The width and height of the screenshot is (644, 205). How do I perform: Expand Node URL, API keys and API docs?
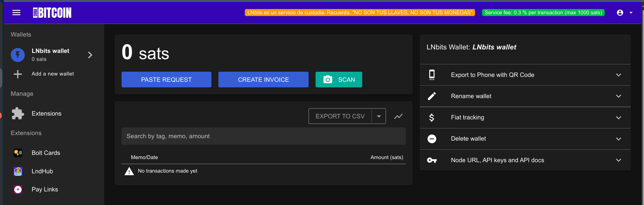tap(525, 160)
